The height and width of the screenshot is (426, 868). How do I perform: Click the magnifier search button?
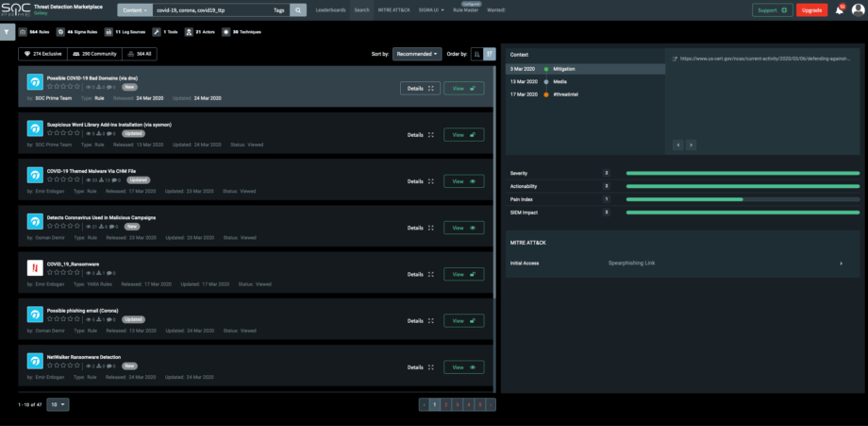pyautogui.click(x=298, y=10)
